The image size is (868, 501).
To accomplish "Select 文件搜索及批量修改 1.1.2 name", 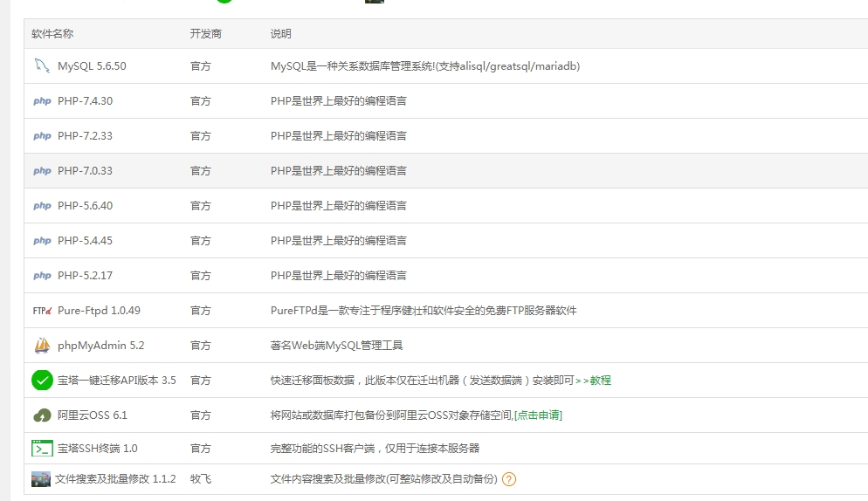I will tap(115, 479).
